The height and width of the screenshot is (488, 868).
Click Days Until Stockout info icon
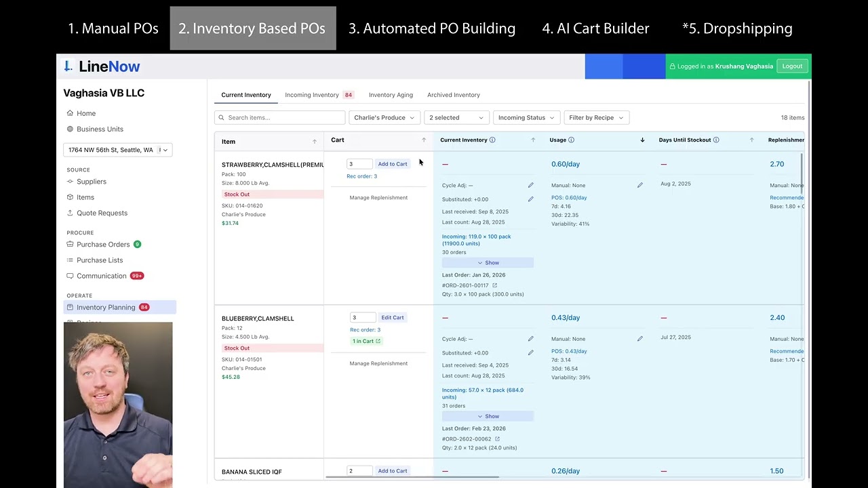coord(716,140)
